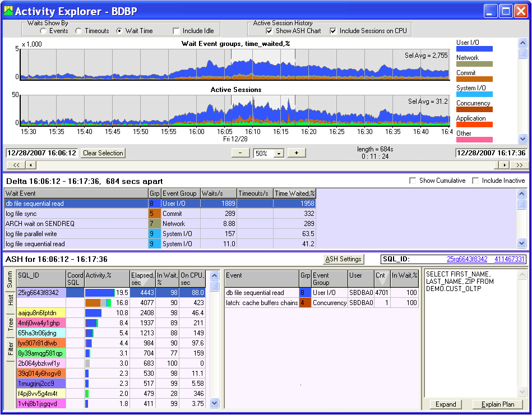532x415 pixels.
Task: Switch to the Hist side tab
Action: click(11, 300)
